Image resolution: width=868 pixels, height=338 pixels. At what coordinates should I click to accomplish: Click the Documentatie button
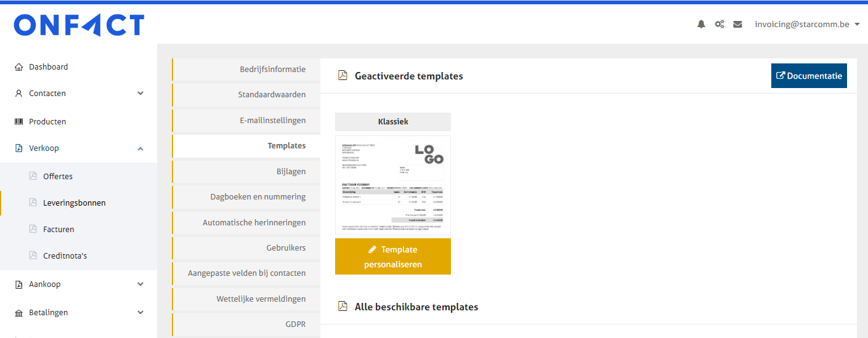(808, 76)
